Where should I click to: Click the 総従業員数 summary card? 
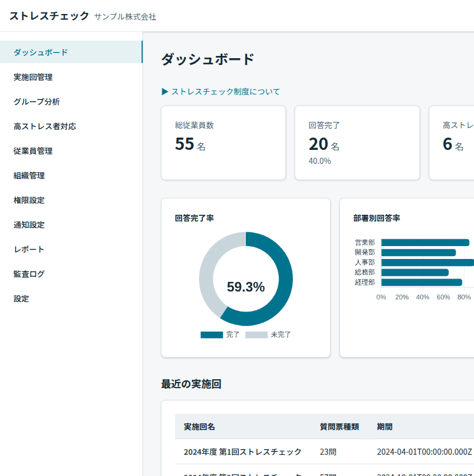pyautogui.click(x=223, y=143)
